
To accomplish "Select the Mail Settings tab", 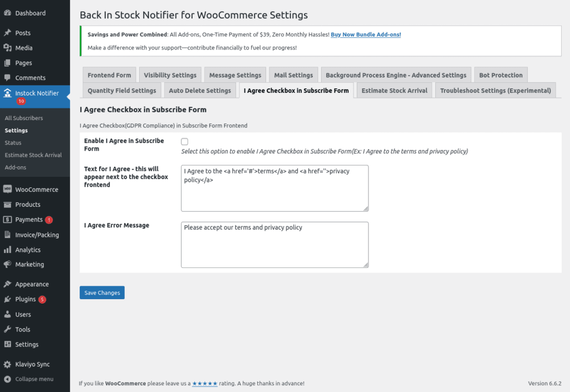I will click(x=293, y=75).
